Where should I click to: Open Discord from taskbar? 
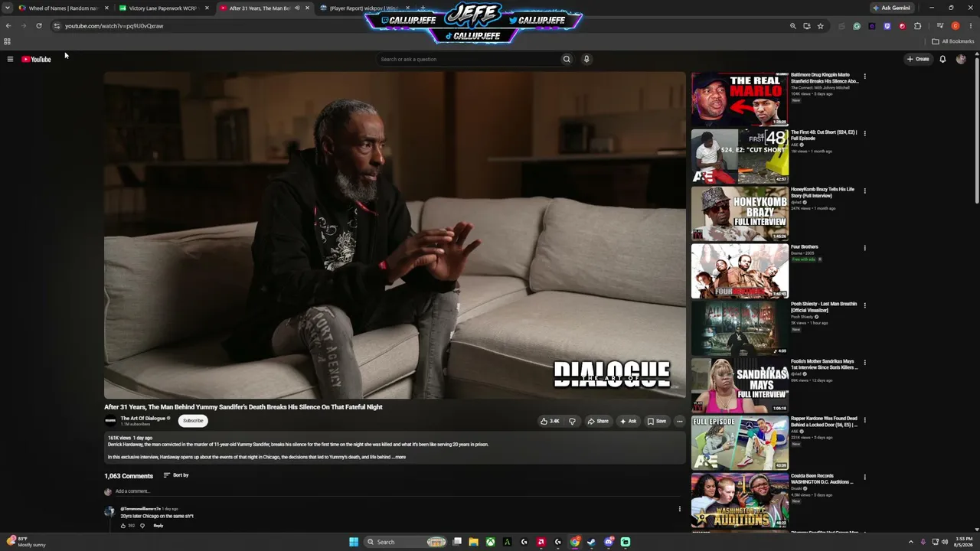[609, 542]
